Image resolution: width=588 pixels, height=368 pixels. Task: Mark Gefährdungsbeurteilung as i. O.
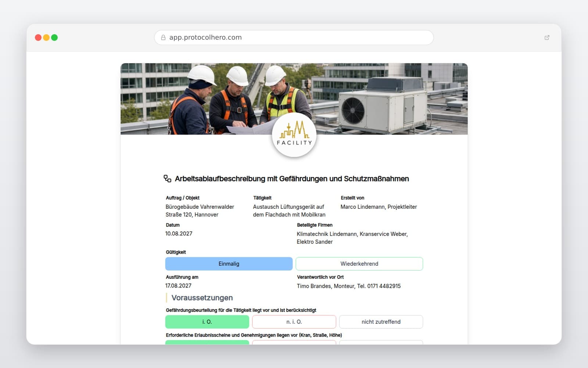click(207, 322)
